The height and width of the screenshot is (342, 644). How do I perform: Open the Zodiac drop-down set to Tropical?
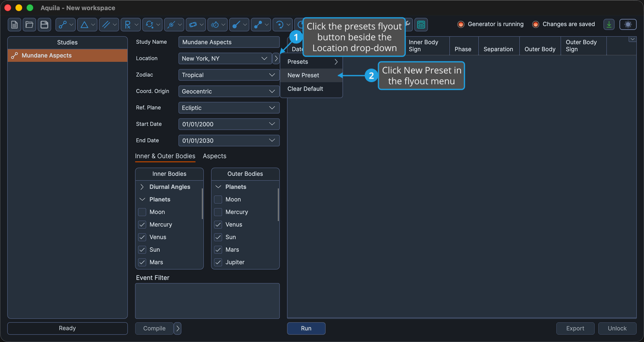[x=229, y=75]
